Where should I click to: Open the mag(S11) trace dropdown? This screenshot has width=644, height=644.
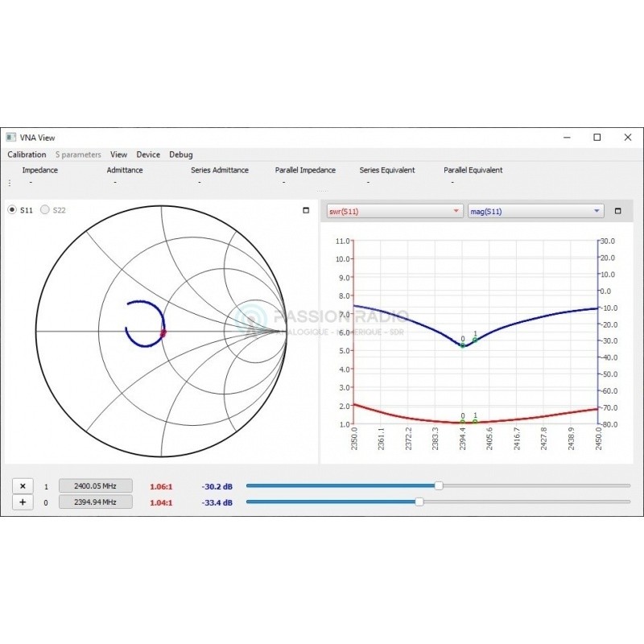(x=535, y=211)
